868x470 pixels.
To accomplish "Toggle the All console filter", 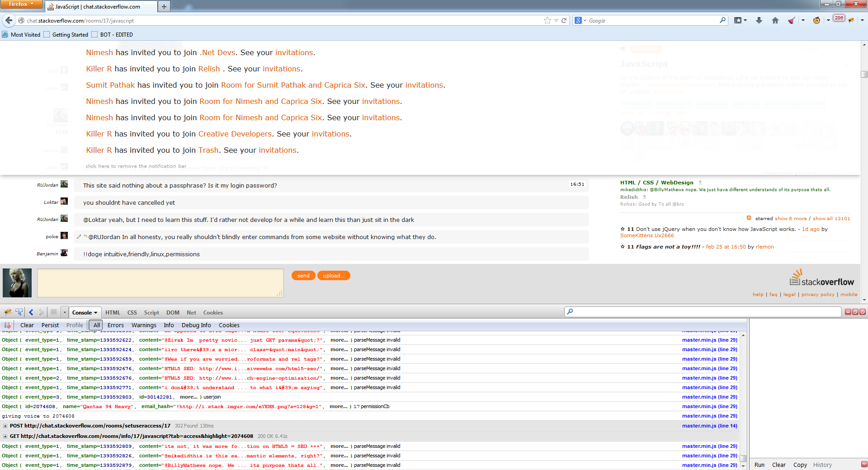I will coord(96,325).
